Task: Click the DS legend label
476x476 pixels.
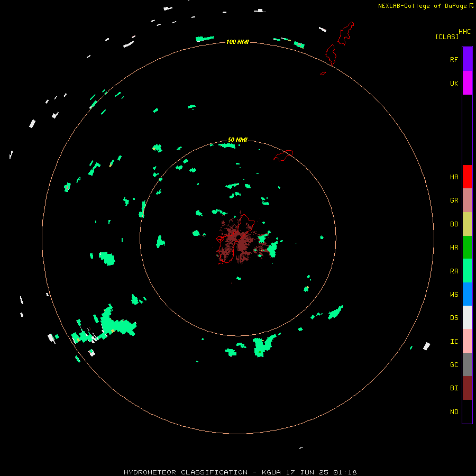Action: [454, 318]
